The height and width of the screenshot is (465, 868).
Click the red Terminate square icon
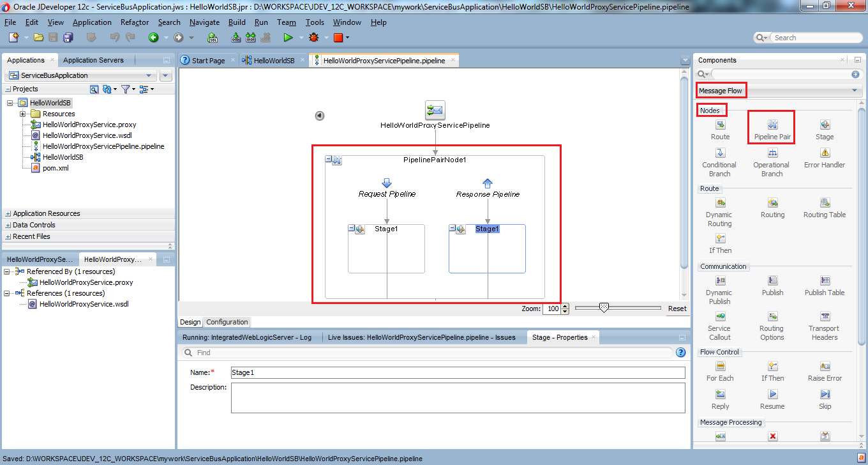click(338, 38)
